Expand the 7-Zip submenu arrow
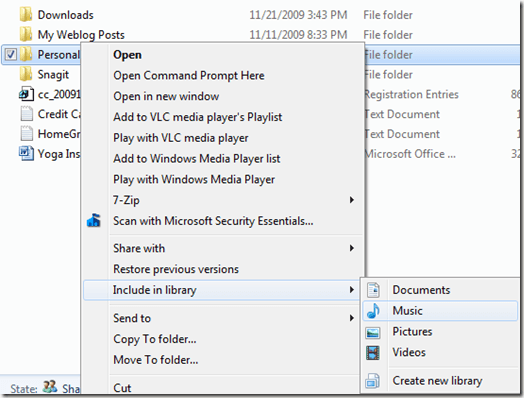 tap(351, 200)
